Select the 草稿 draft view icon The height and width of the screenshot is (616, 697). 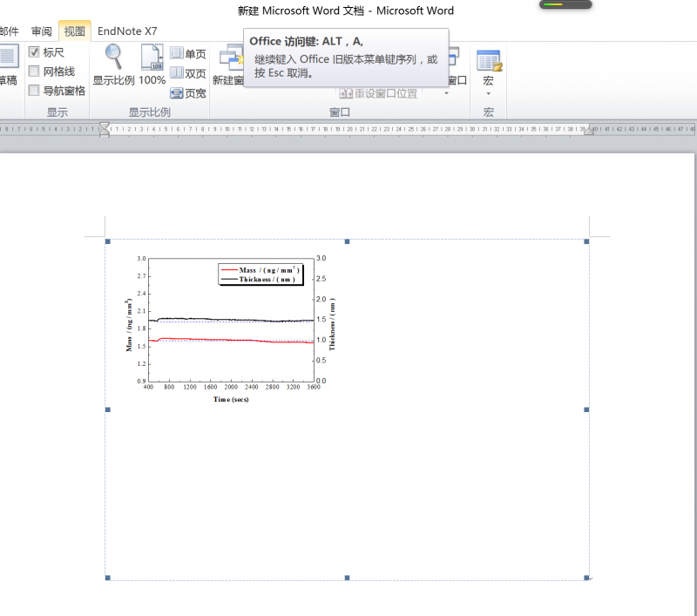8,64
